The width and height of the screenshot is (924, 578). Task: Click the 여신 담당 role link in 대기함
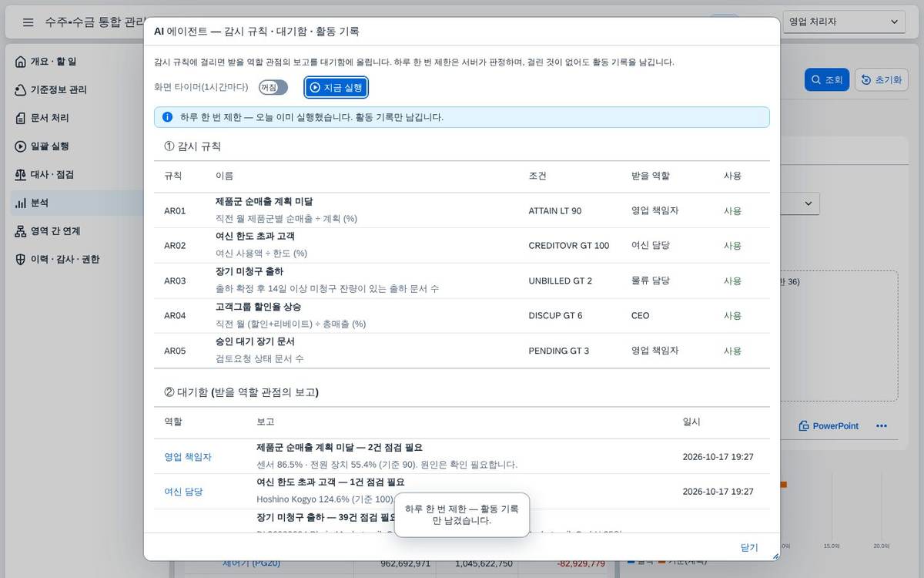click(x=183, y=492)
